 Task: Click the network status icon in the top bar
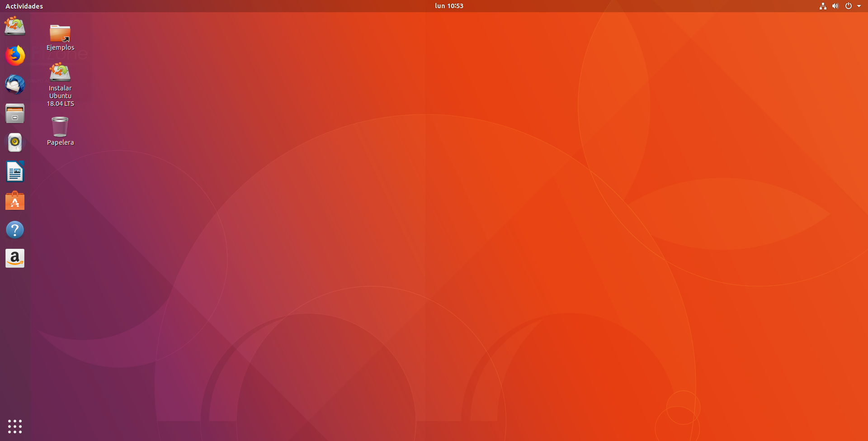pos(823,6)
